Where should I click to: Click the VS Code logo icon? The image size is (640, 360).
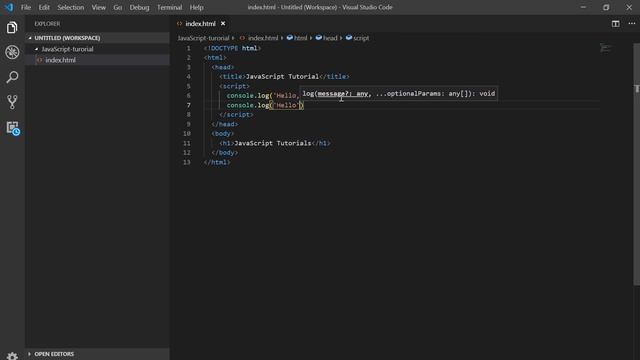coord(9,7)
